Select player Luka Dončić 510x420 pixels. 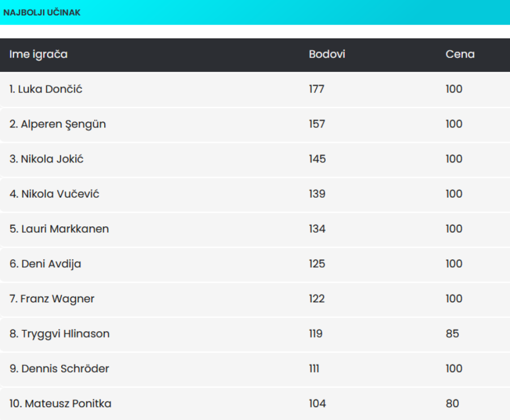click(x=46, y=89)
